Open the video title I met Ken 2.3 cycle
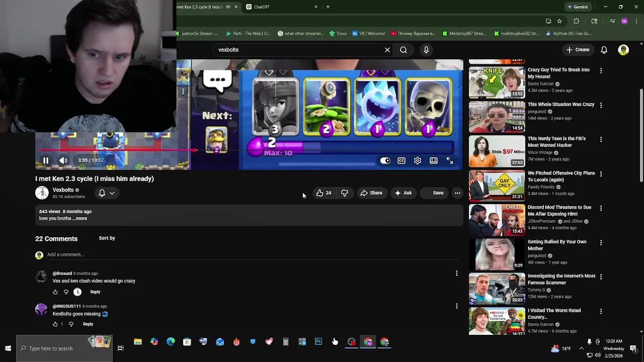 (95, 178)
